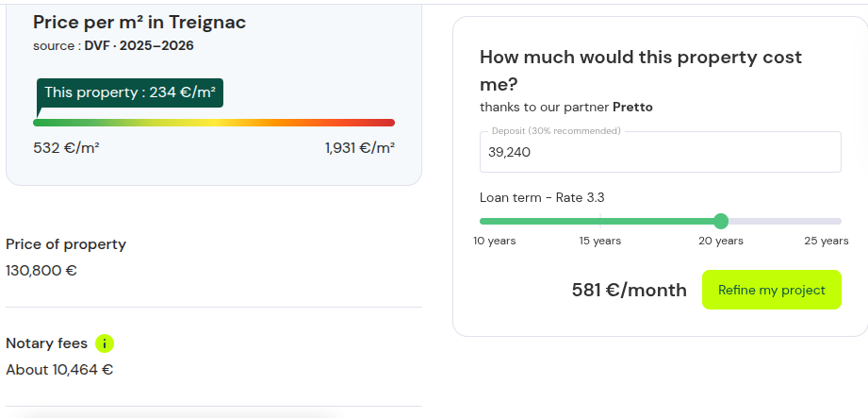Screen dimensions: 868x418
Task: Select the 25 years loan term label
Action: click(x=826, y=241)
